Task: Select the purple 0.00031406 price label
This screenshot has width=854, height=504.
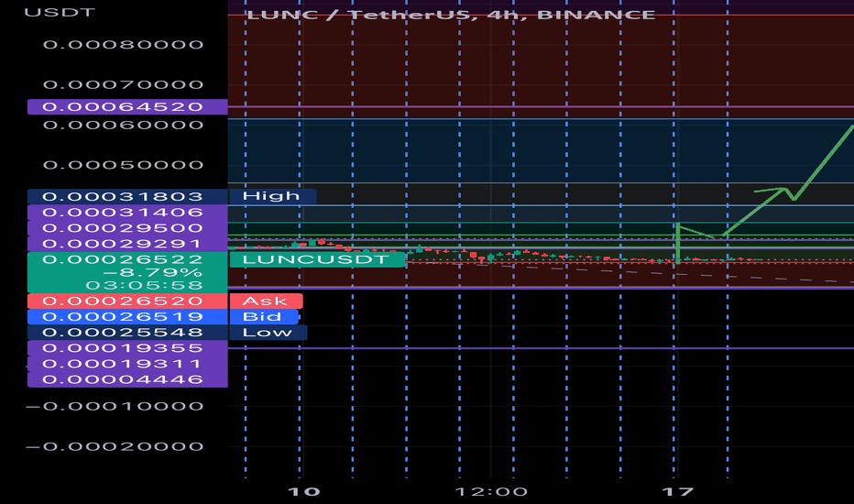Action: tap(127, 212)
